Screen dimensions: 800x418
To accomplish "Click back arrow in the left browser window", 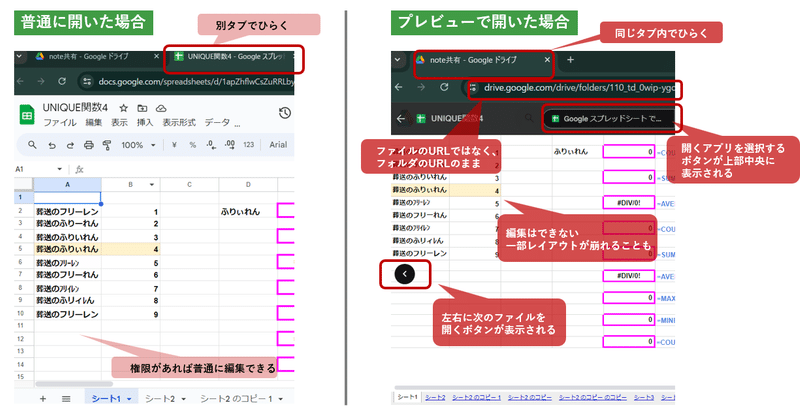I will tap(20, 81).
